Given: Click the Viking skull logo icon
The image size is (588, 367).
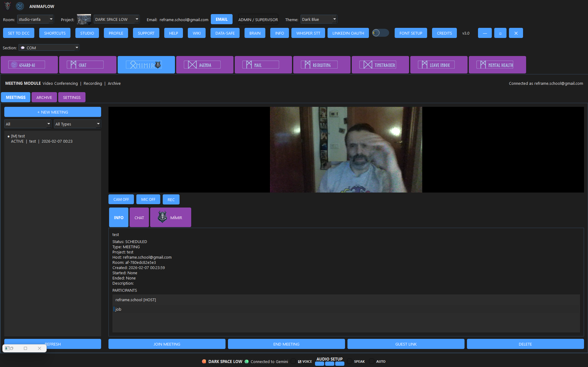Looking at the screenshot, I should 8,6.
